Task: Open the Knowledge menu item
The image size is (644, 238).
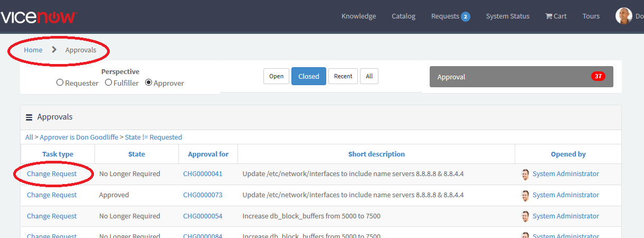Action: coord(358,16)
